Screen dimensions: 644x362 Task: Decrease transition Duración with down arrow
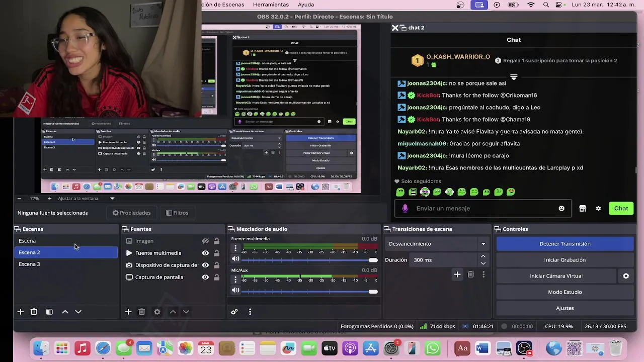click(x=483, y=263)
